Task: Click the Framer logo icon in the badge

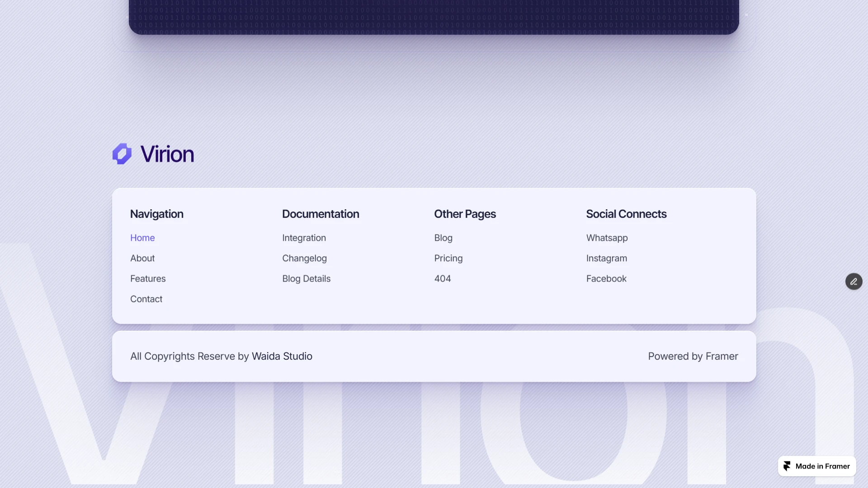Action: [x=787, y=466]
